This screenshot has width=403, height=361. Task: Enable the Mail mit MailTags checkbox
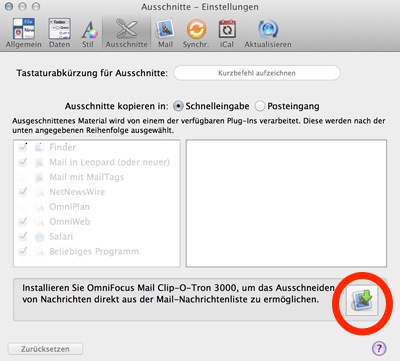[x=23, y=177]
